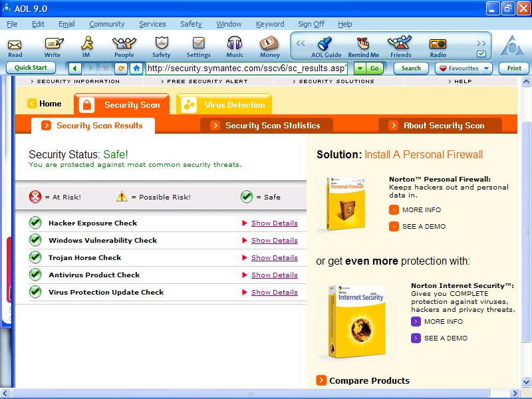Open the Community menu
The width and height of the screenshot is (532, 399).
107,24
